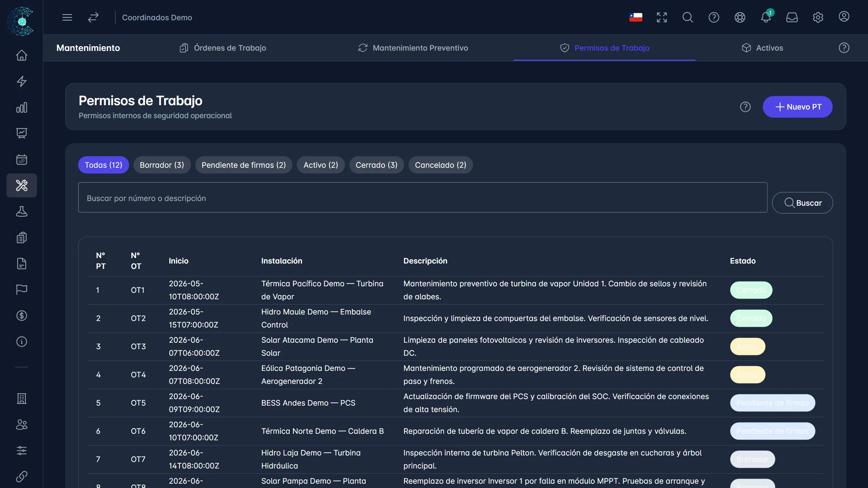Focus the Buscar por número o descripción field
Screen dimensions: 868x488
pos(423,198)
